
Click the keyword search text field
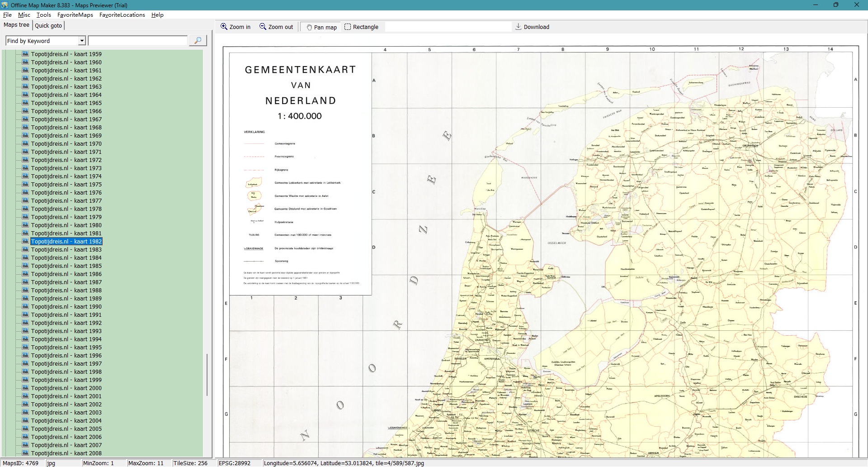[x=137, y=41]
